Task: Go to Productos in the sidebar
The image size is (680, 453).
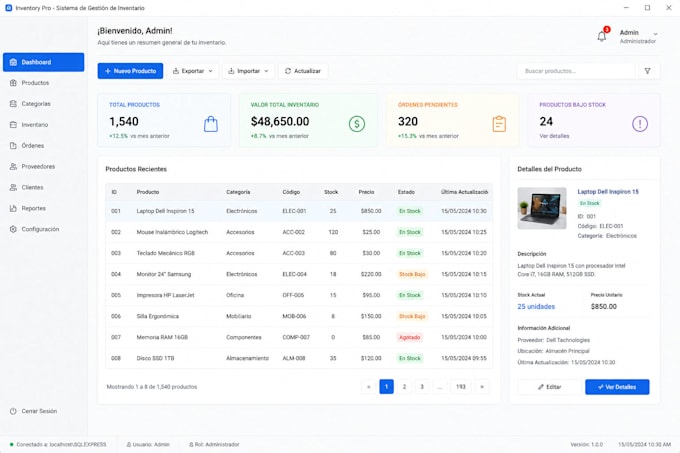Action: tap(43, 83)
